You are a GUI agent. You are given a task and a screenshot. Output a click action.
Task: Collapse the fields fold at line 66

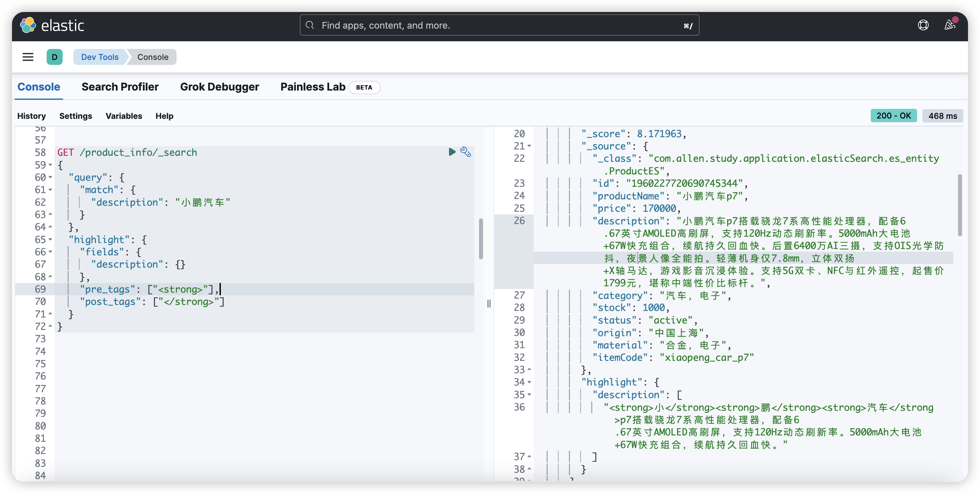50,252
